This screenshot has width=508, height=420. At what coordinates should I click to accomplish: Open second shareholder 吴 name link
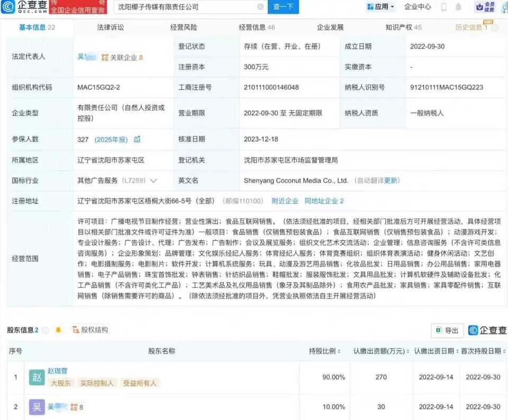57,407
